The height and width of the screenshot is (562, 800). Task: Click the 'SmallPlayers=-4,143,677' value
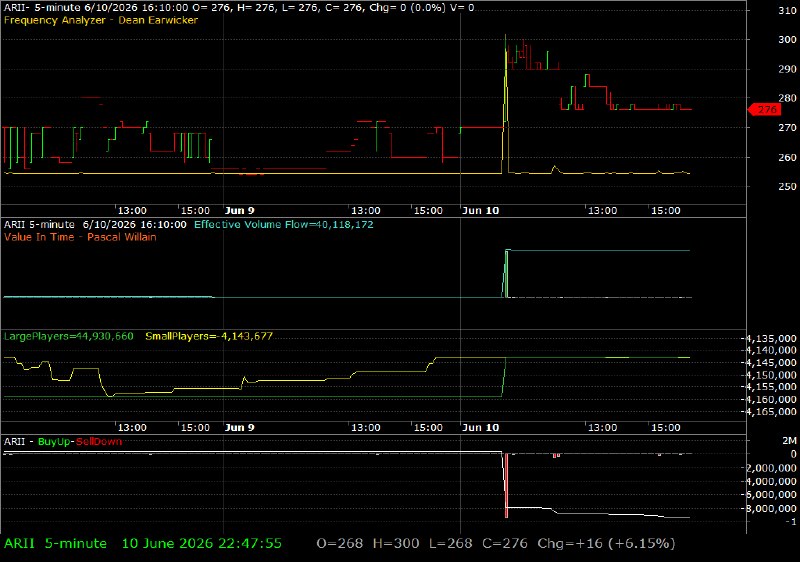(209, 336)
